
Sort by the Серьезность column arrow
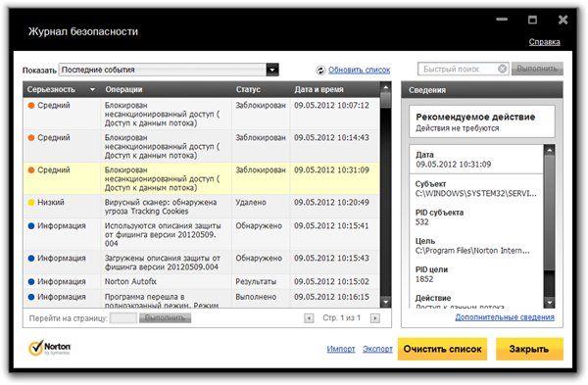(x=92, y=90)
